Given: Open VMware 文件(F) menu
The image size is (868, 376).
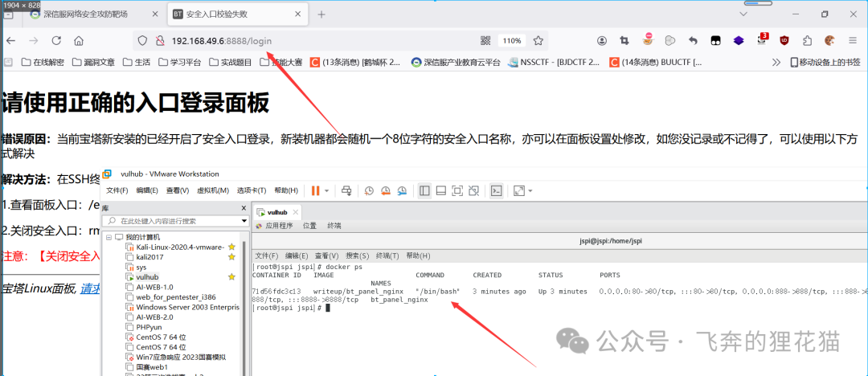Looking at the screenshot, I should click(x=117, y=190).
